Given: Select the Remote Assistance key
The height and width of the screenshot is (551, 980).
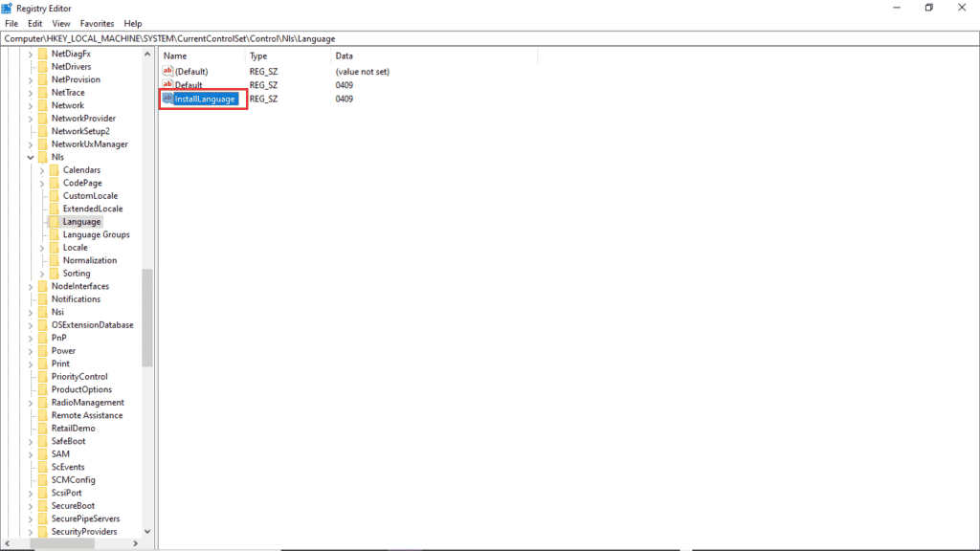Looking at the screenshot, I should point(87,415).
